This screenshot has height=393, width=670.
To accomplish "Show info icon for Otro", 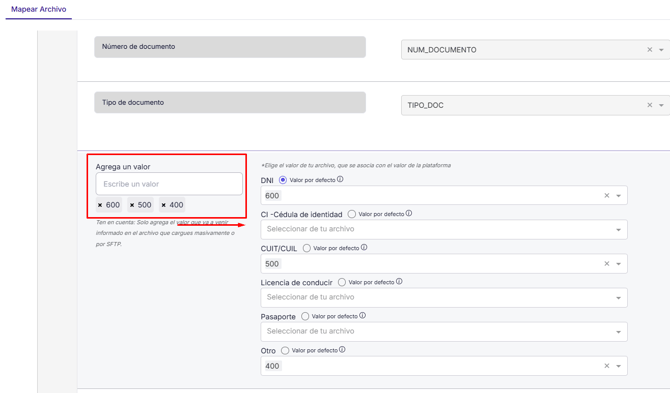I will (342, 349).
